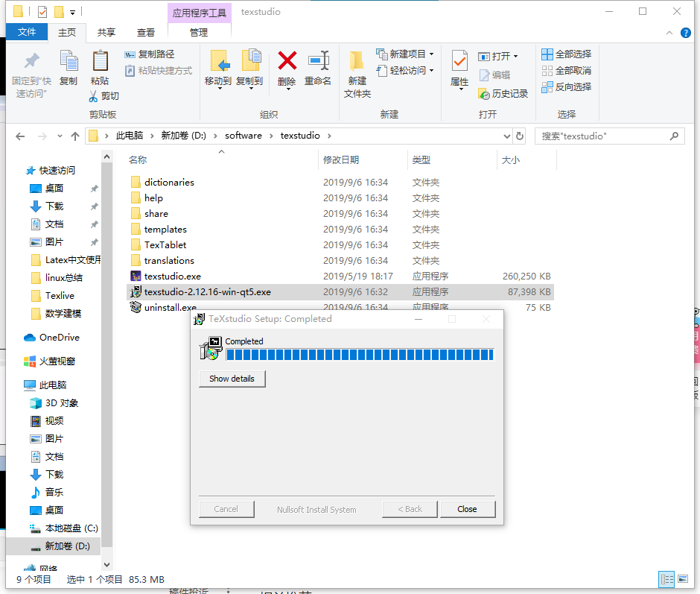
Task: Switch to View (查看) tab
Action: pyautogui.click(x=145, y=32)
